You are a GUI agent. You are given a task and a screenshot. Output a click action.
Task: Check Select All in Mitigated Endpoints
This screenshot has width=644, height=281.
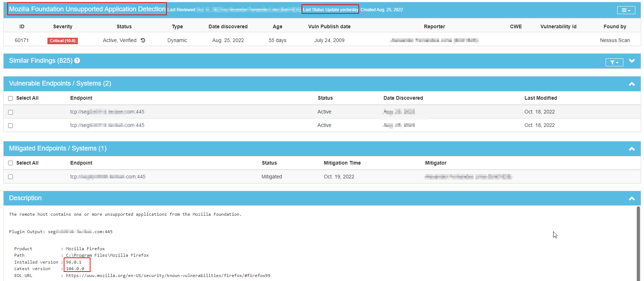10,163
